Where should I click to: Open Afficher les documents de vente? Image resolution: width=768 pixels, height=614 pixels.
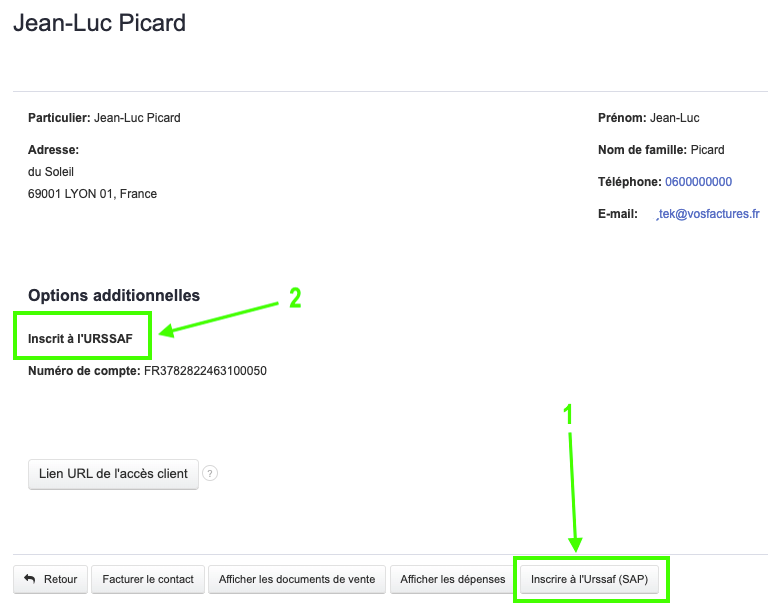point(298,579)
